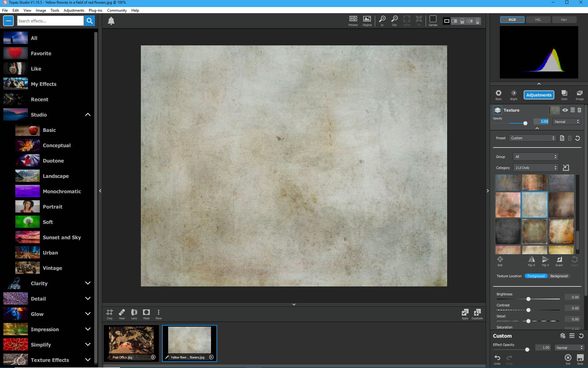Expand the Glow category

88,314
